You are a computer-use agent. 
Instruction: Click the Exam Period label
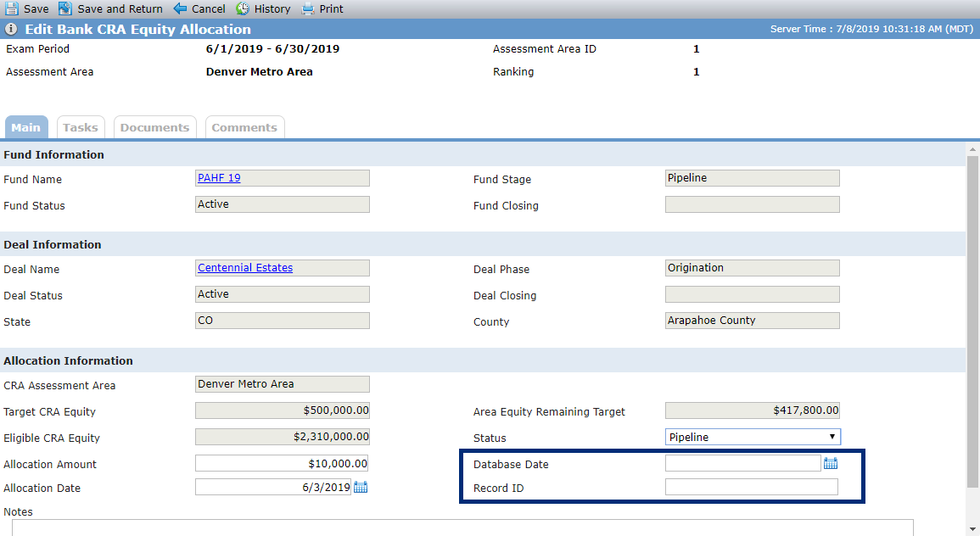coord(37,48)
